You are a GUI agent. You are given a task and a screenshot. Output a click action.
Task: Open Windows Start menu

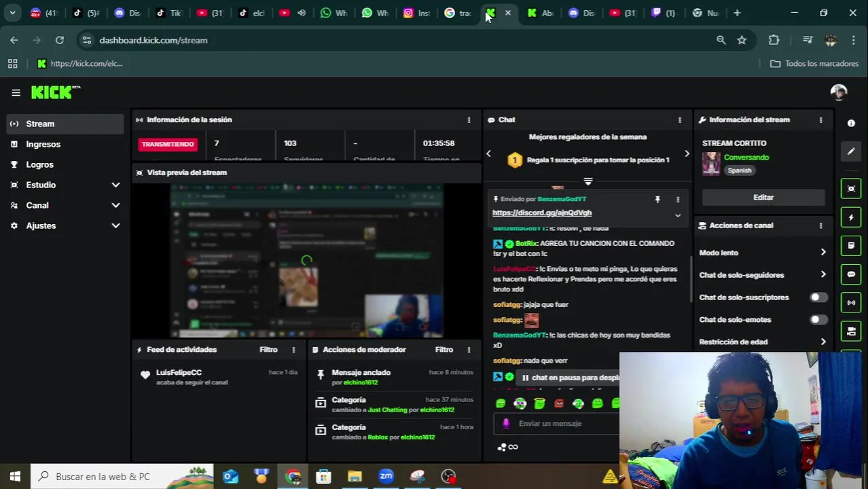click(15, 477)
